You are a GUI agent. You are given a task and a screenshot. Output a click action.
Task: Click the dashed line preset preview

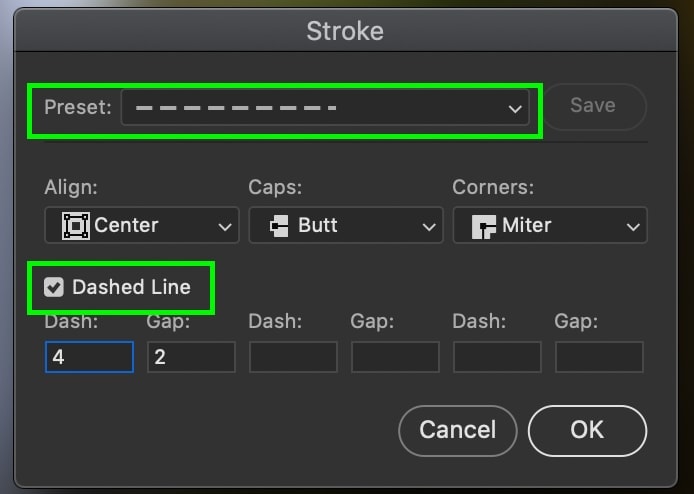tap(236, 108)
